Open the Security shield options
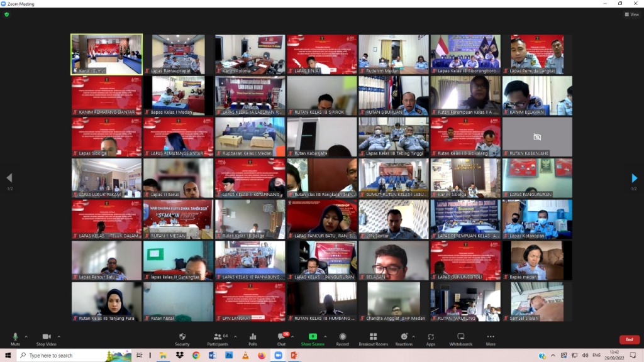This screenshot has height=362, width=644. [182, 338]
